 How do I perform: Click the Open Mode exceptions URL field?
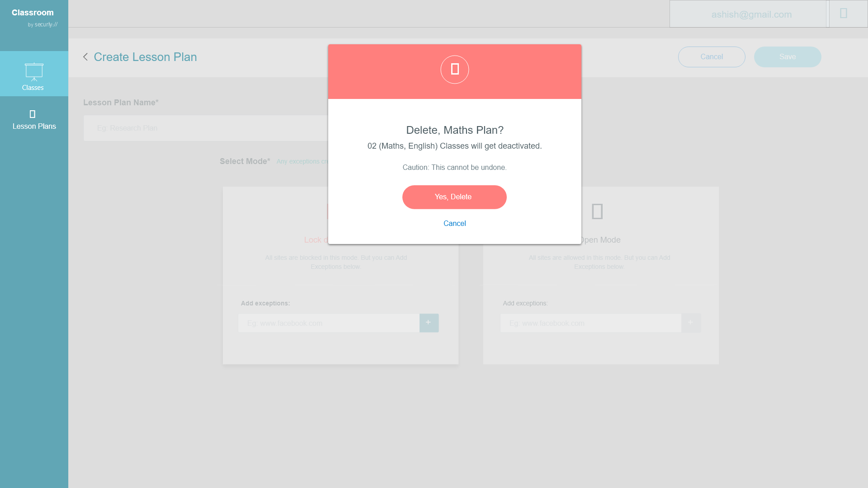click(x=590, y=323)
